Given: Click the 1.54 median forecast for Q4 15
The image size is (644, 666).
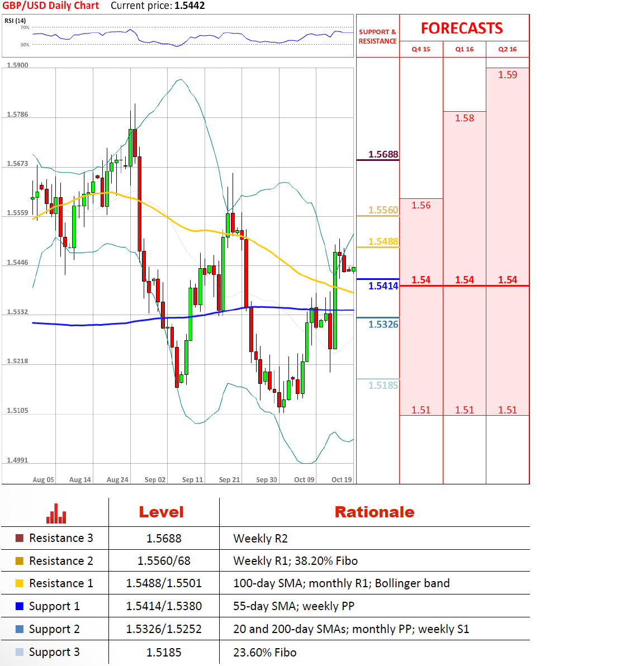Looking at the screenshot, I should coord(421,280).
